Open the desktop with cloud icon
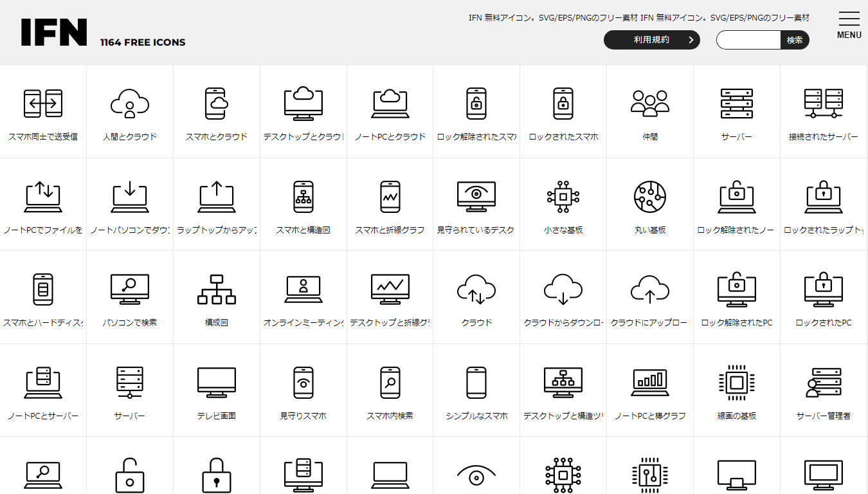Screen dimensions: 868x494 (x=303, y=104)
